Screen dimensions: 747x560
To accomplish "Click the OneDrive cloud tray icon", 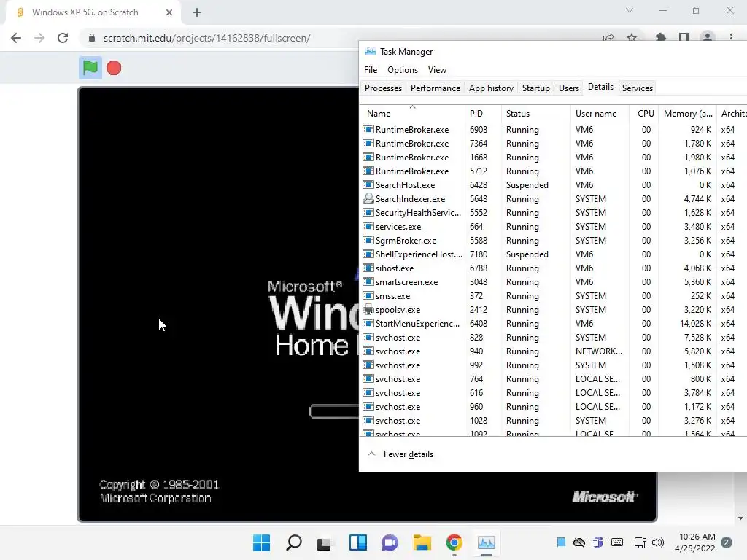I will [578, 542].
